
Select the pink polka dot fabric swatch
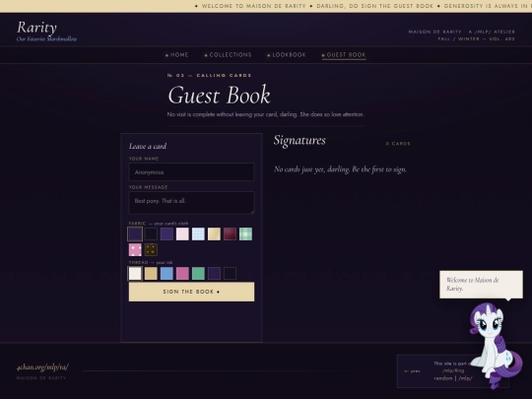[x=135, y=249]
